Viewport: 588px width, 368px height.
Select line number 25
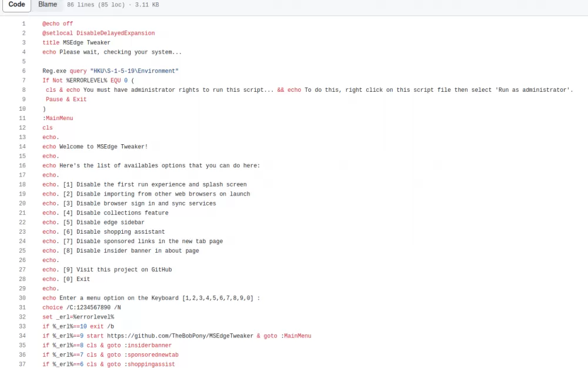point(22,250)
